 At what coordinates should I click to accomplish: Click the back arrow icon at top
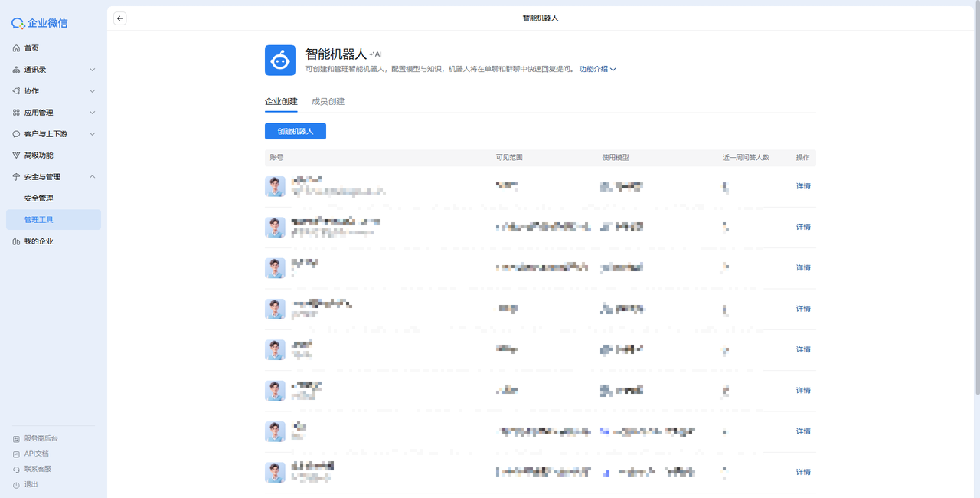click(119, 18)
